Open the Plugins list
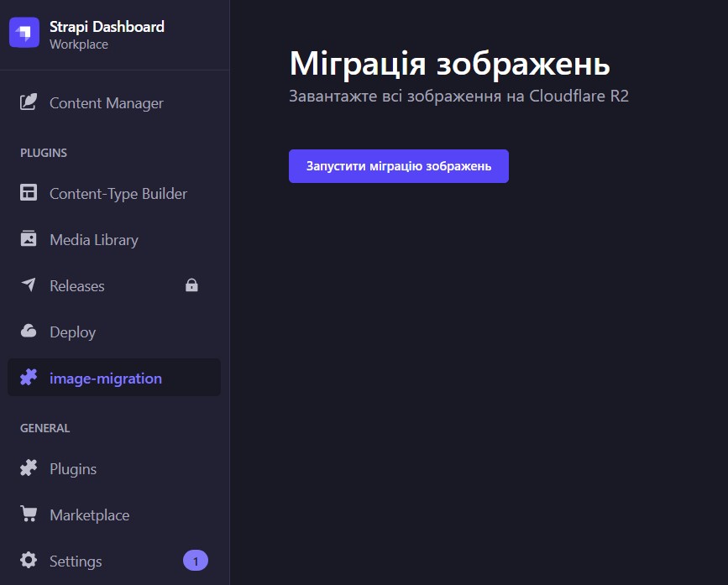This screenshot has width=728, height=585. point(114,468)
